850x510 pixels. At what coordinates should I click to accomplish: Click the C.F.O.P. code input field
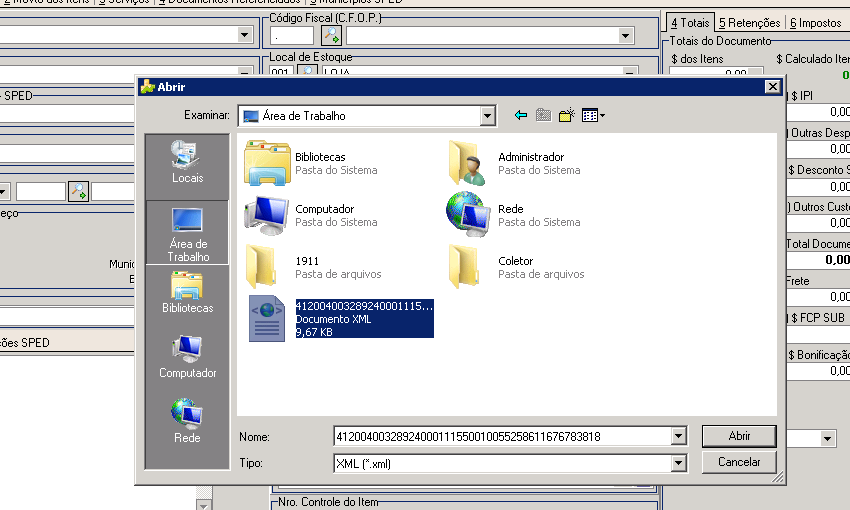coord(292,36)
